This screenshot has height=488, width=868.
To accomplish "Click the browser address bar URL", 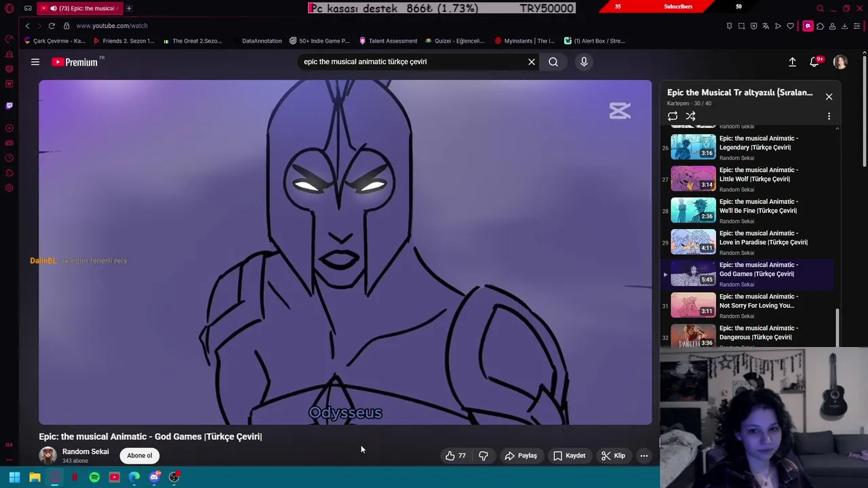I will pos(112,26).
